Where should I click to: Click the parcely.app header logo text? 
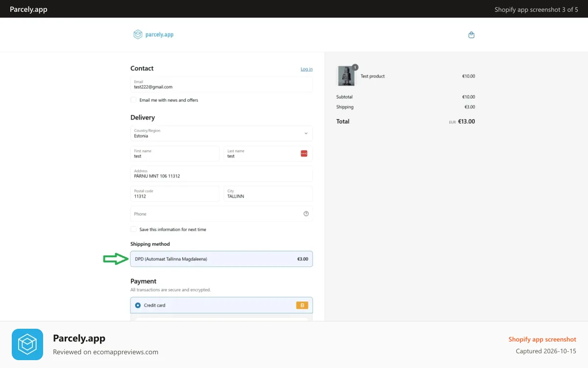[x=159, y=35]
